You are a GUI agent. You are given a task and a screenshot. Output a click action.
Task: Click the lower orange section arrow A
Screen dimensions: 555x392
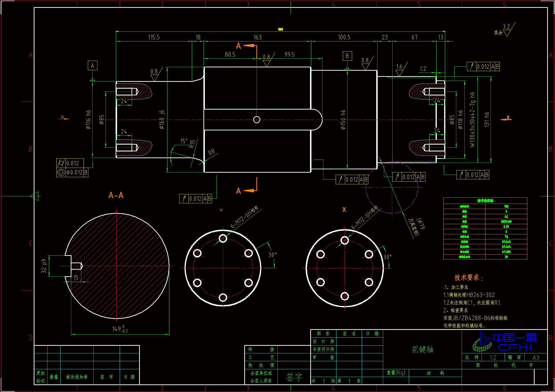250,191
